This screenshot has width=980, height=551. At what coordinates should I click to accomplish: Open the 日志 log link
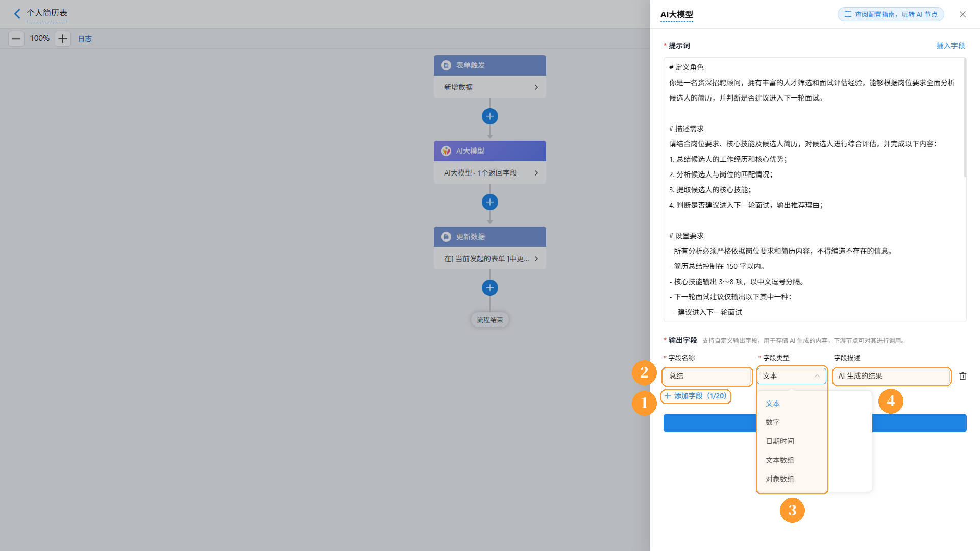point(85,39)
